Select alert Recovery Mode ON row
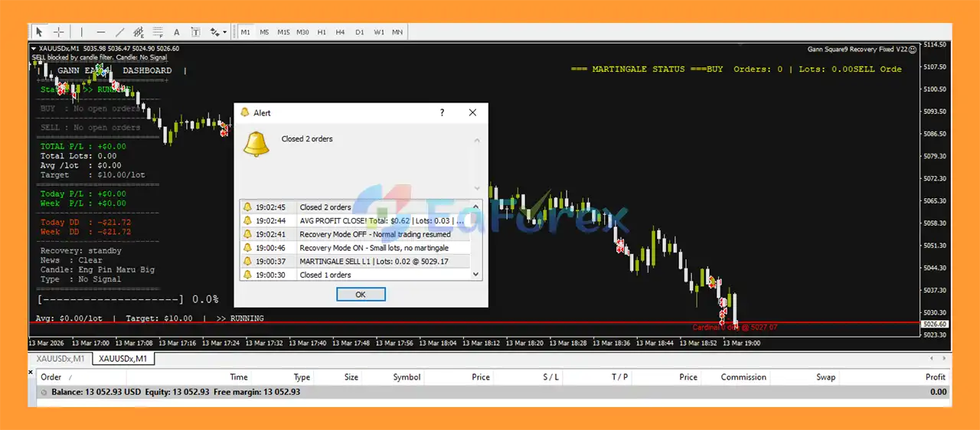 tap(355, 248)
